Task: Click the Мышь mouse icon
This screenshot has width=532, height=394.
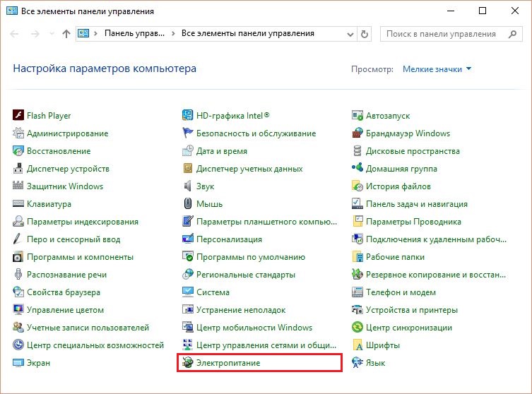Action: [188, 203]
